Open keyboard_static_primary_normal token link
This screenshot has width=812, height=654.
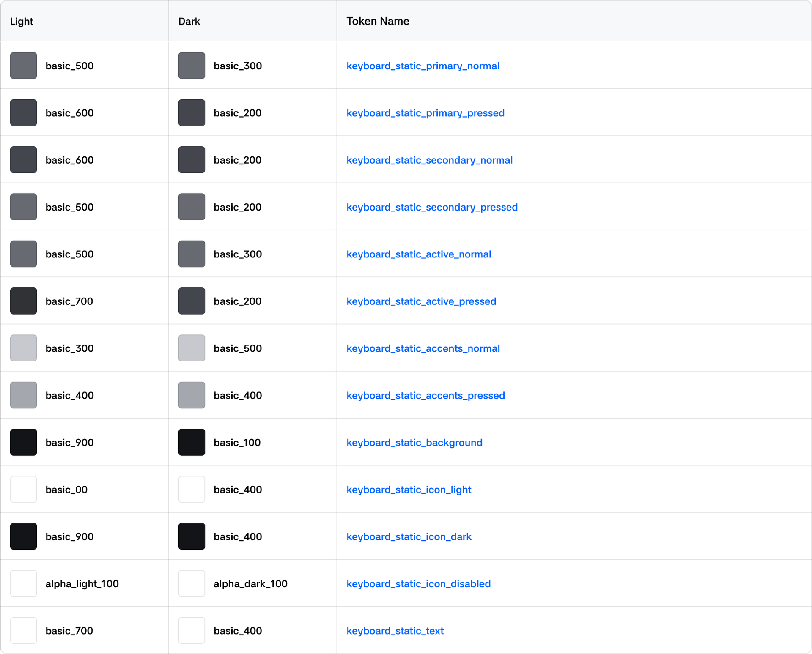pos(422,66)
